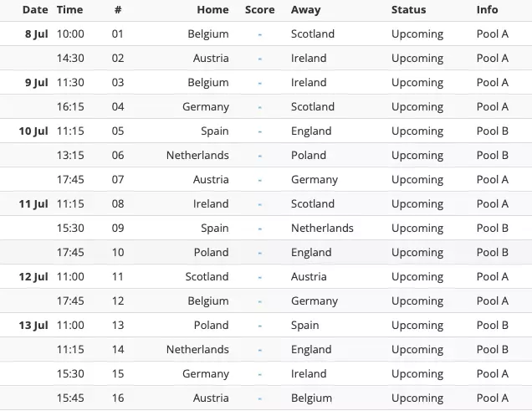
Task: Click Spain in match 05
Action: pyautogui.click(x=215, y=131)
